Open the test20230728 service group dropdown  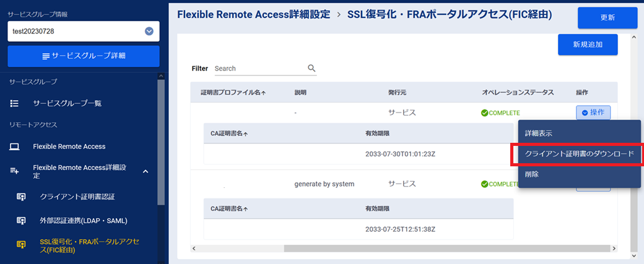click(x=149, y=32)
